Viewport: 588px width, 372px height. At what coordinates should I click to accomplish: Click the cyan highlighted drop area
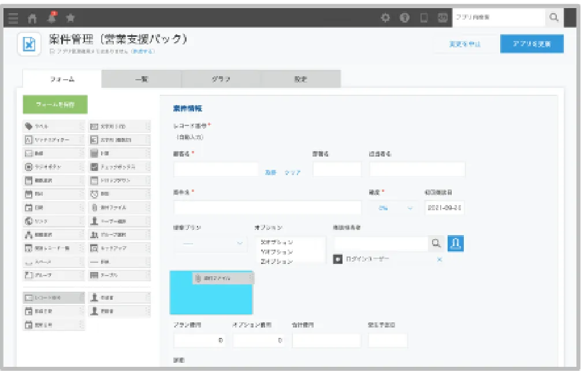[x=211, y=299]
